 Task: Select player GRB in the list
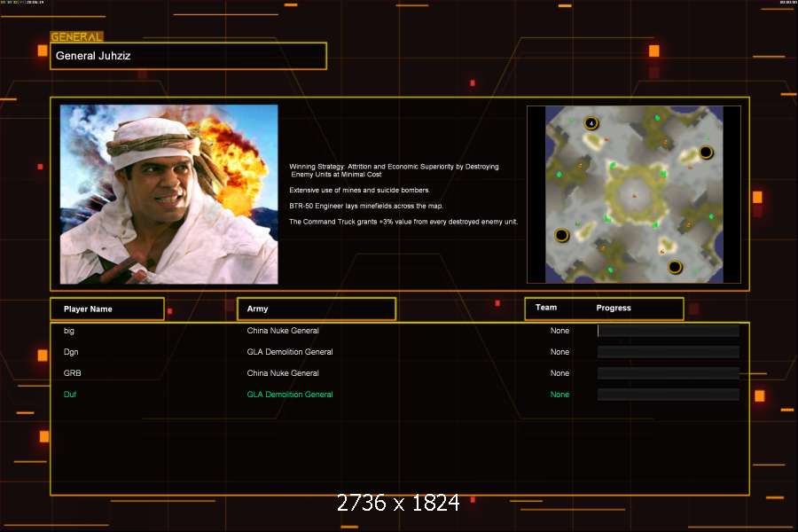click(72, 373)
